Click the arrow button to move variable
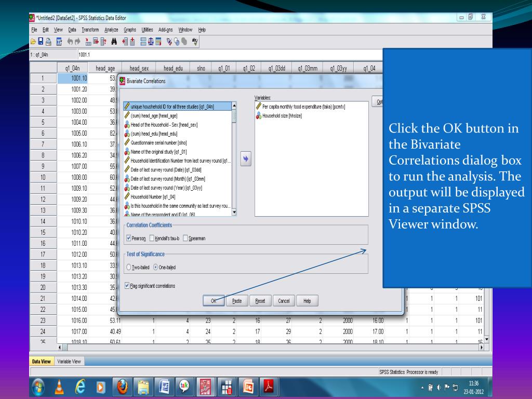This screenshot has height=399, width=532. click(x=246, y=158)
